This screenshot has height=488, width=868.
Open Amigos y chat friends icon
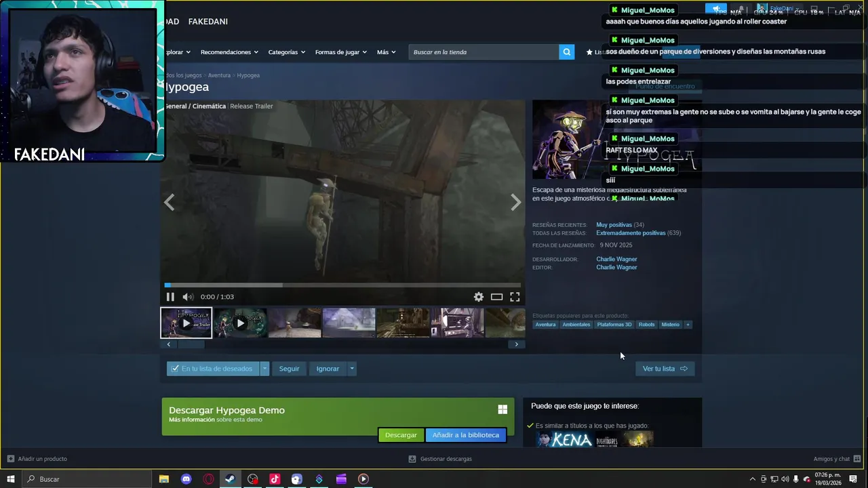point(856,459)
